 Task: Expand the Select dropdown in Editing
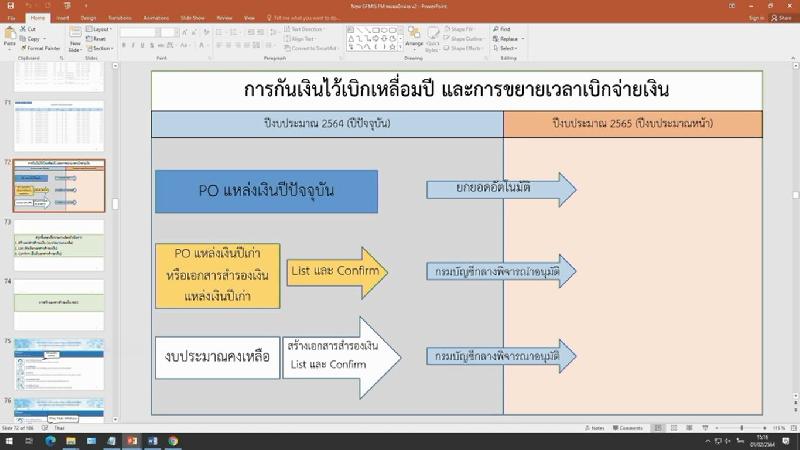tap(507, 47)
